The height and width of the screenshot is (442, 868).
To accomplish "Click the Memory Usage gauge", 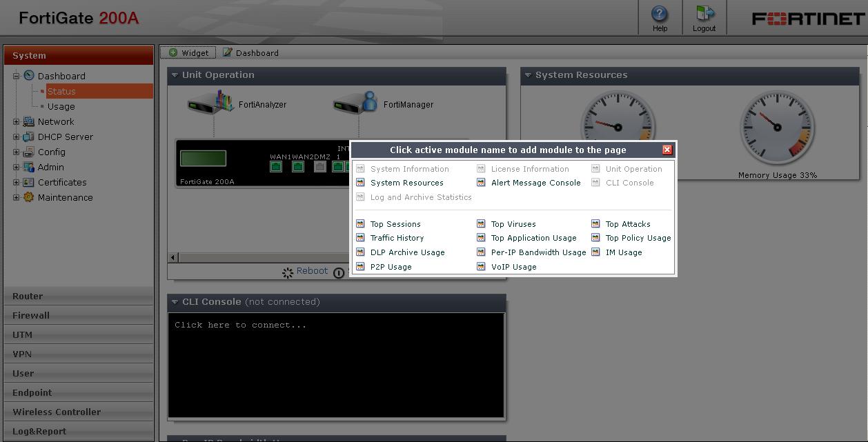I will point(777,128).
